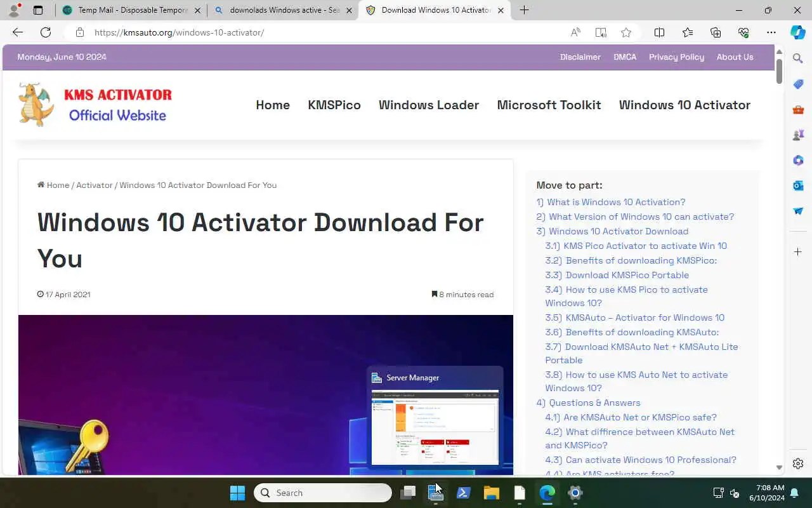Click the Activator breadcrumb link
This screenshot has width=812, height=508.
(94, 185)
